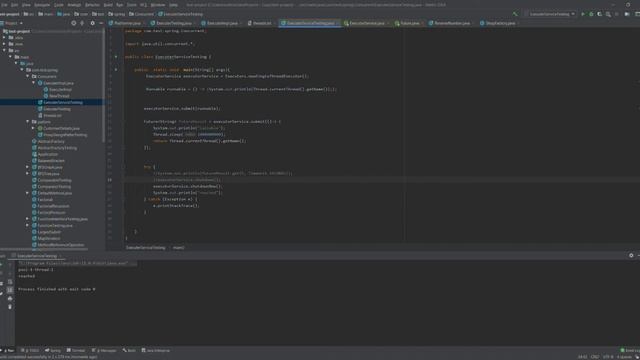
Task: Open the Window menu
Action: (158, 5)
